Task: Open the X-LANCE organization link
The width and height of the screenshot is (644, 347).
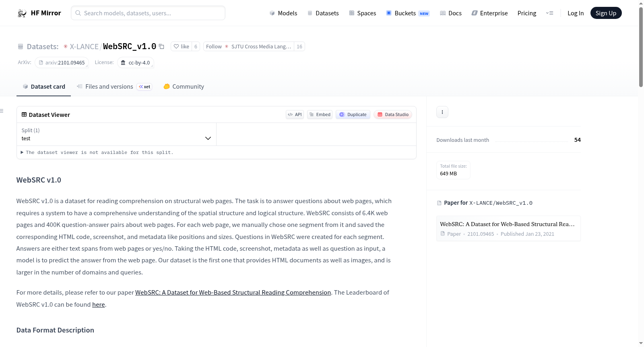Action: (84, 47)
